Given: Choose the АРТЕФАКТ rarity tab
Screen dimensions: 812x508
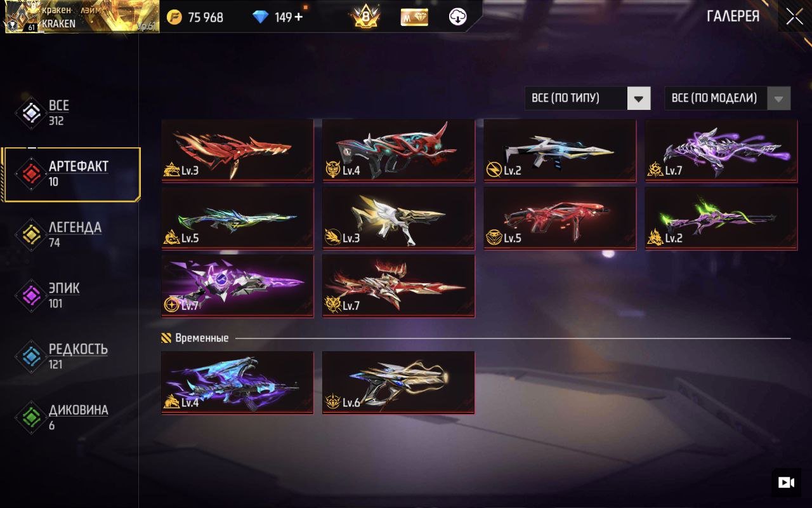Looking at the screenshot, I should (x=71, y=174).
